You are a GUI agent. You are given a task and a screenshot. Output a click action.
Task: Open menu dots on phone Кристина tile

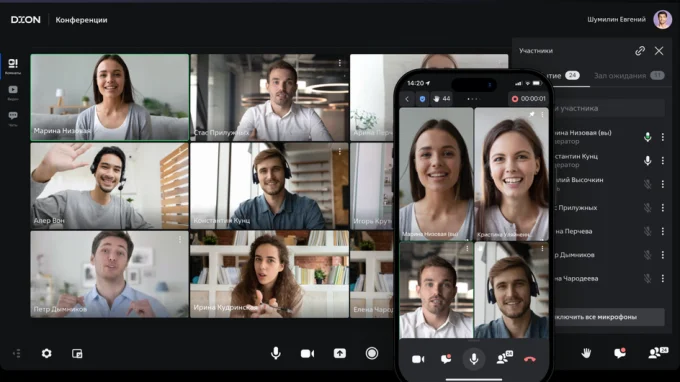(x=542, y=114)
